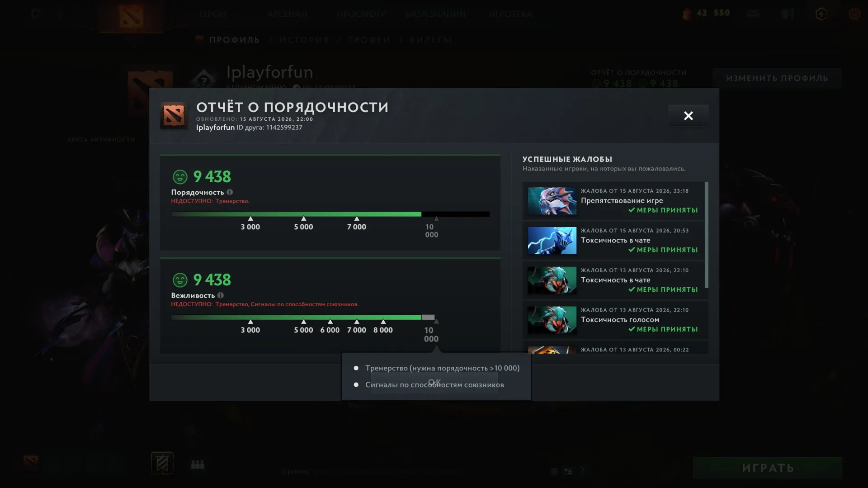The width and height of the screenshot is (868, 488).
Task: Click the power quit icon at top right
Action: click(x=854, y=14)
